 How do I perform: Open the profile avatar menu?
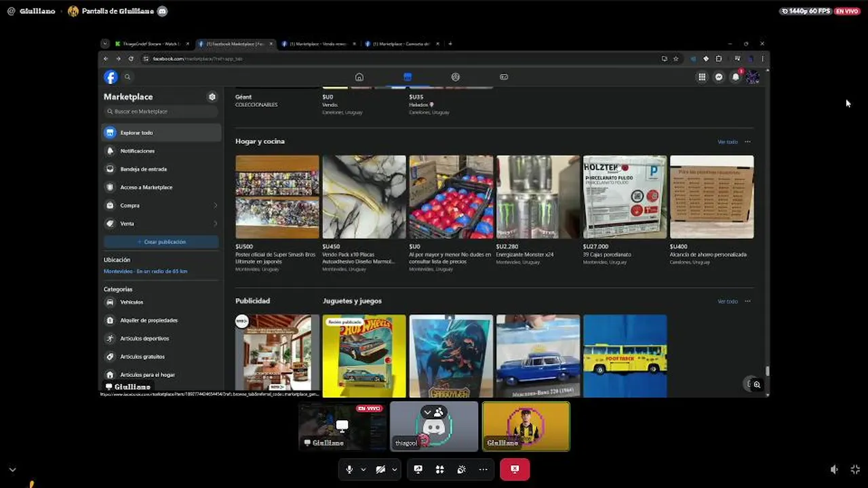753,77
